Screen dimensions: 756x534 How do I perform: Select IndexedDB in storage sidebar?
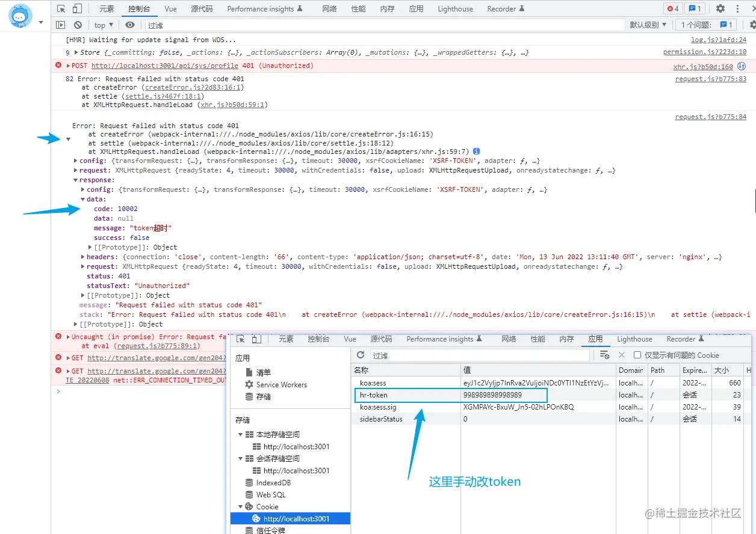[x=273, y=483]
